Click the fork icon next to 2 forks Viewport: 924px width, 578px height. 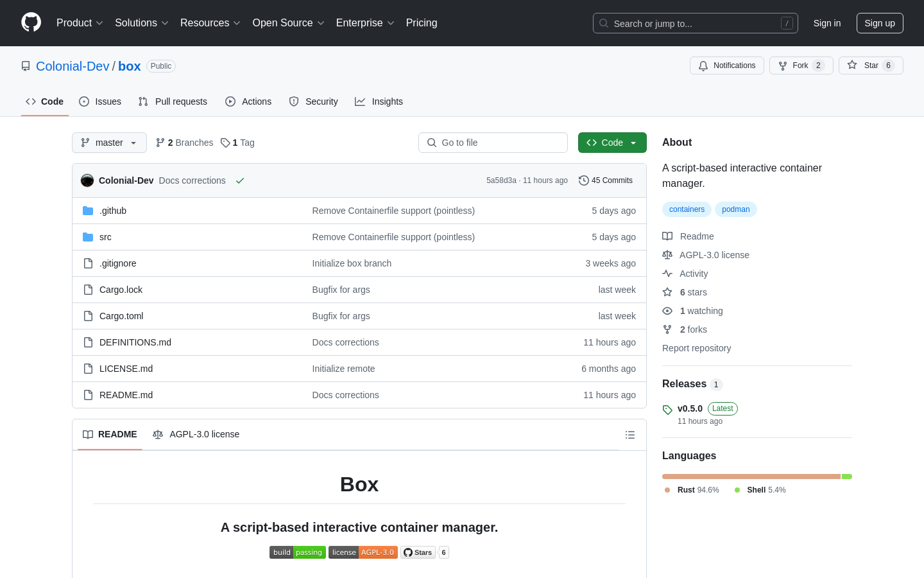coord(667,329)
